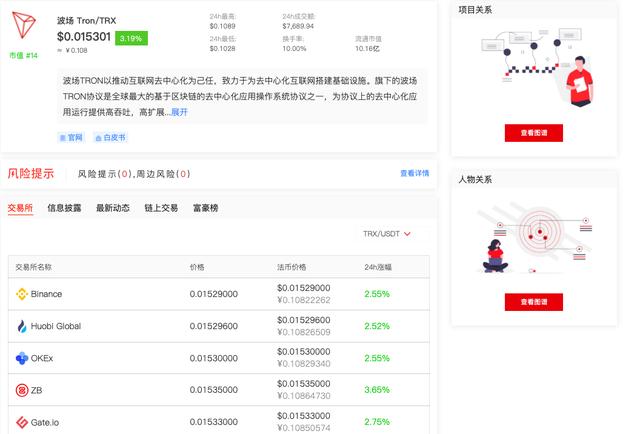Click Gate.io 24h change 2.75%
The width and height of the screenshot is (640, 434).
(377, 422)
